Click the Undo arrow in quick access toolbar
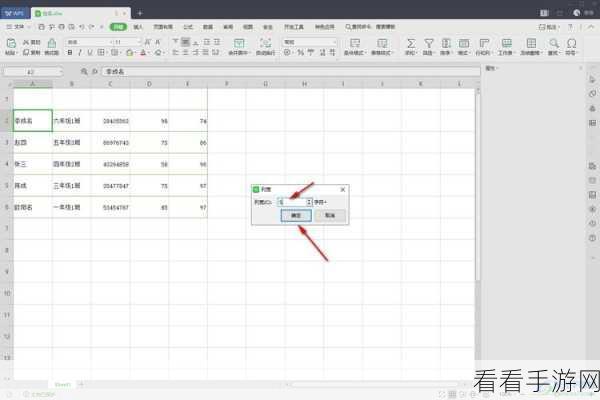This screenshot has height=400, width=600. point(82,27)
